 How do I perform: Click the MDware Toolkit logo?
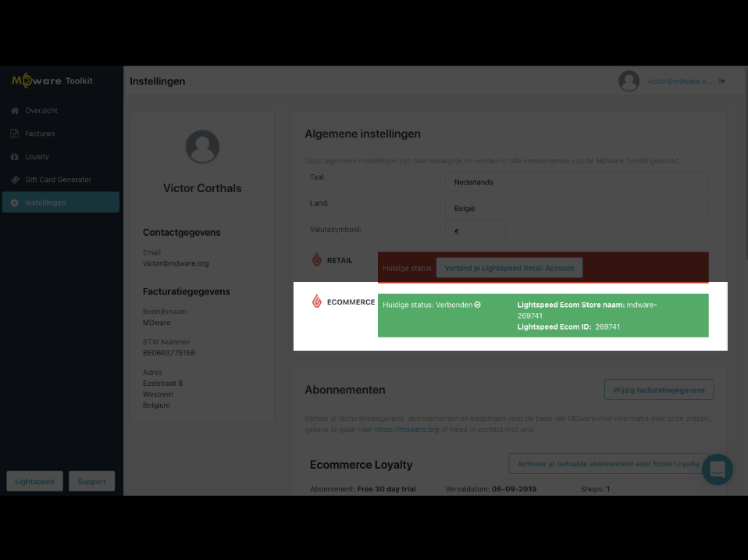[x=52, y=80]
